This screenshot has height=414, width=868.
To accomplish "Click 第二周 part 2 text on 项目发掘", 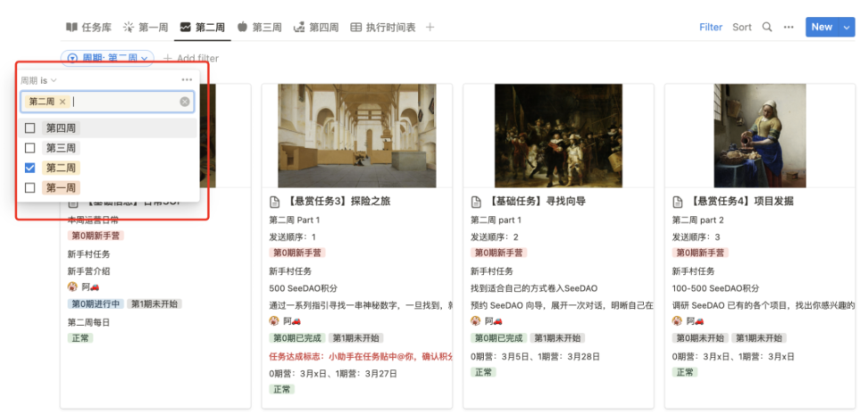I will point(698,220).
